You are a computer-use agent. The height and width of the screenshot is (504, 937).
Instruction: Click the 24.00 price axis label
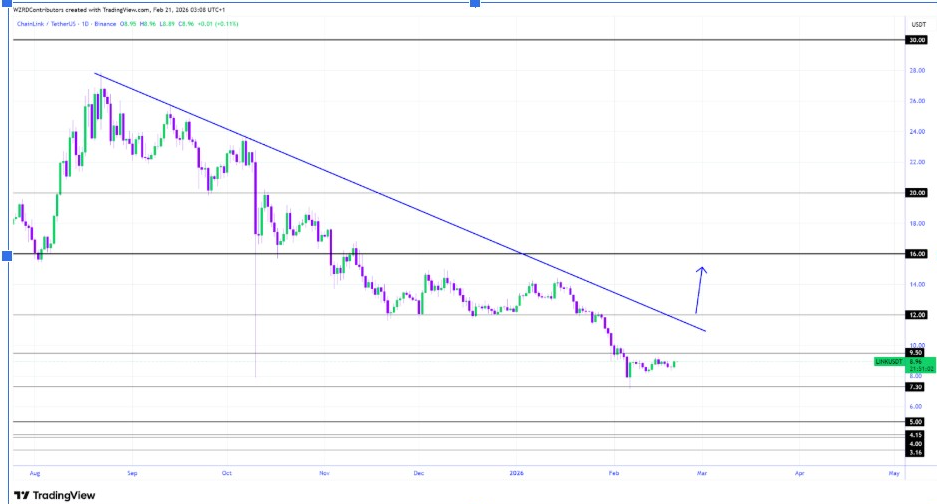[917, 132]
